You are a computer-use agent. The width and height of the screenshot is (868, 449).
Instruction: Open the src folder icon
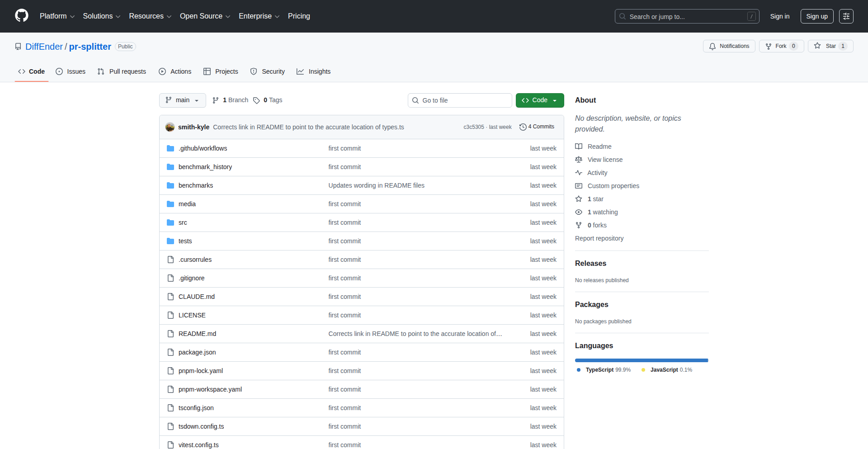[x=170, y=222]
